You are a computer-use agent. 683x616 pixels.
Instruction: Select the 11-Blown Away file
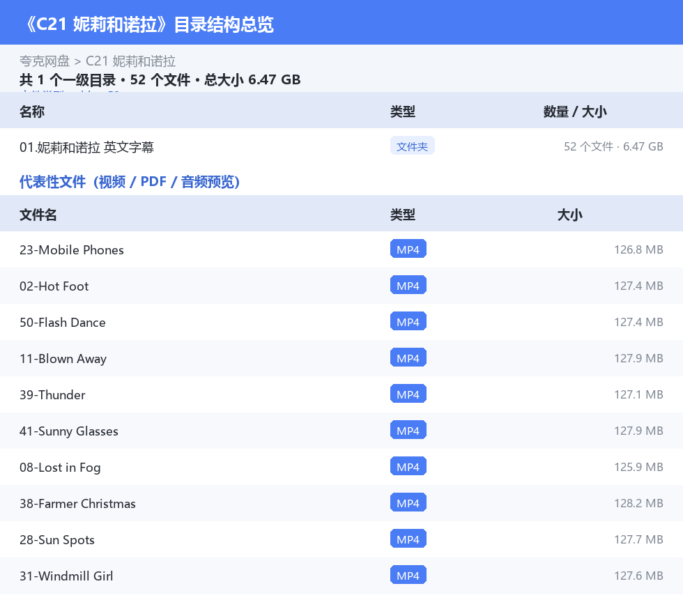[x=63, y=359]
